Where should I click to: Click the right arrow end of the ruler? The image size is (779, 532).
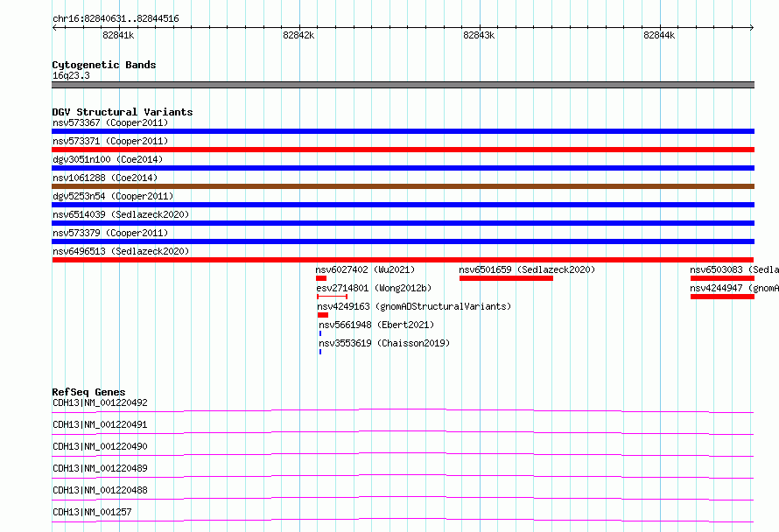752,28
